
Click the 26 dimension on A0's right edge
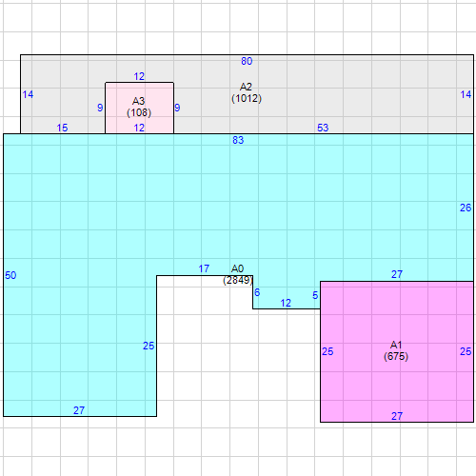point(466,208)
